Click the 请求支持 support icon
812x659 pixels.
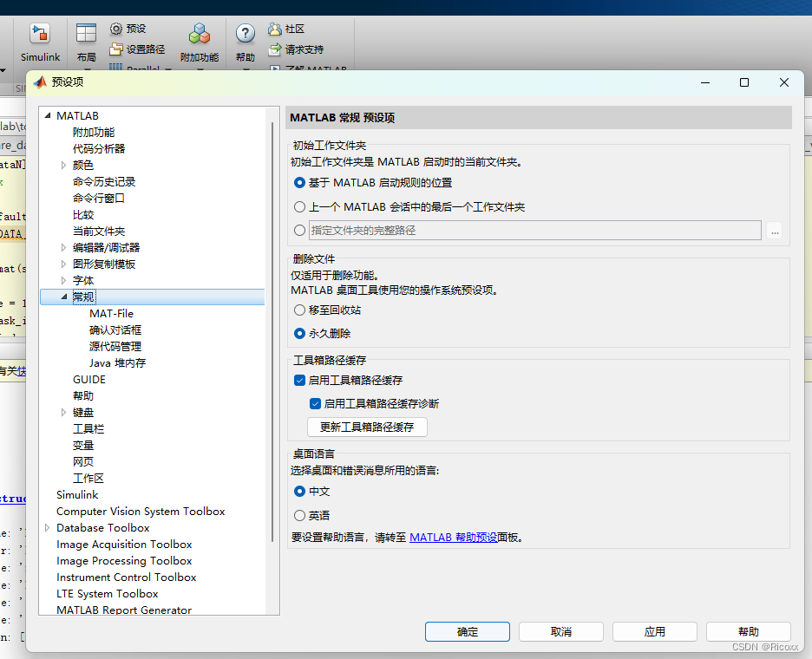coord(274,49)
